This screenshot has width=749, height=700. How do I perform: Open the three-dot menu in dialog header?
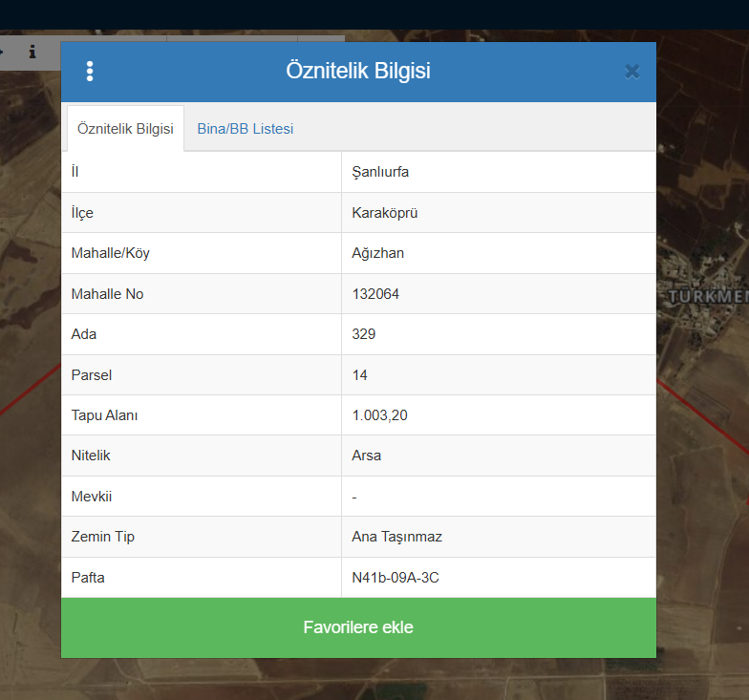click(90, 72)
